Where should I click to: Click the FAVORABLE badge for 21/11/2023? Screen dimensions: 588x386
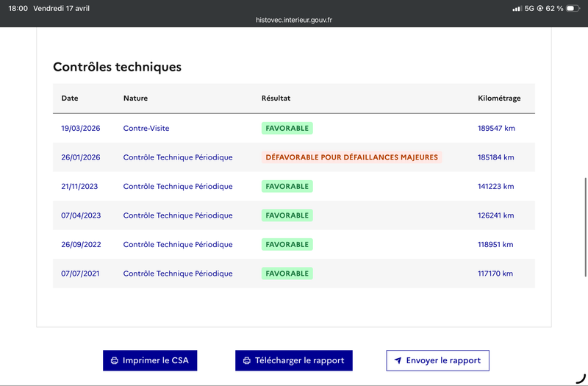coord(287,187)
